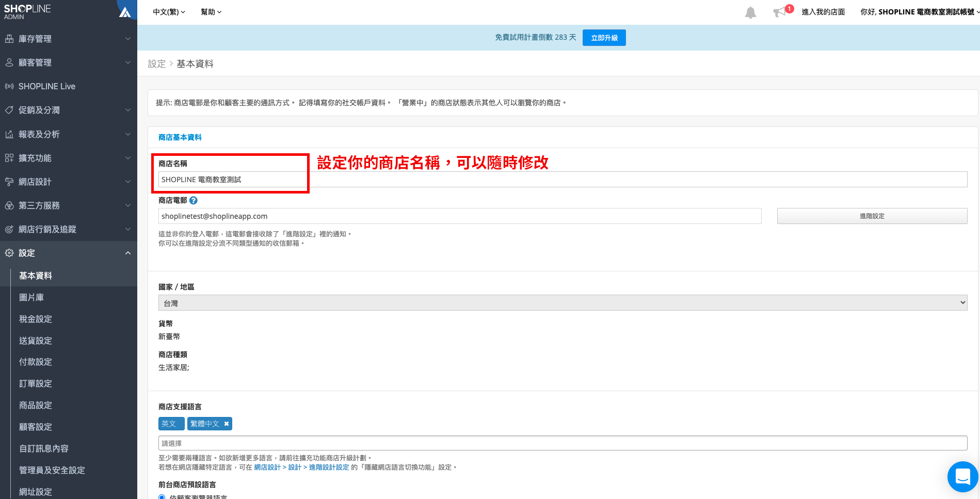Screen dimensions: 980x499
Task: Click the extensions grid icon in sidebar
Action: (9, 158)
